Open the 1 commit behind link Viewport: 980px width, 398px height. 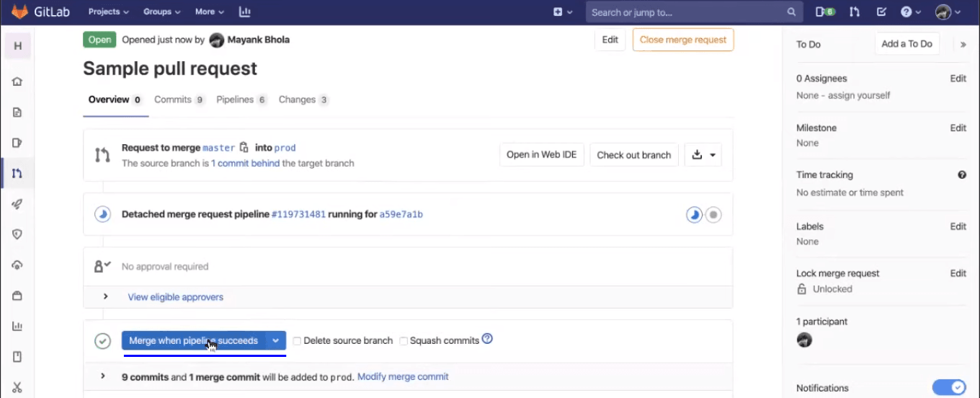(x=245, y=163)
